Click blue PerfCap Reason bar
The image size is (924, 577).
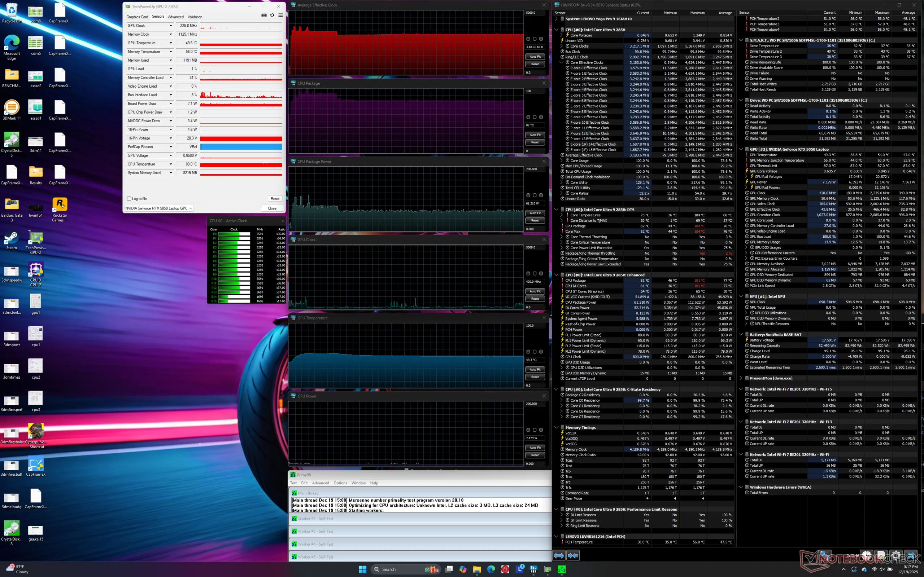241,147
